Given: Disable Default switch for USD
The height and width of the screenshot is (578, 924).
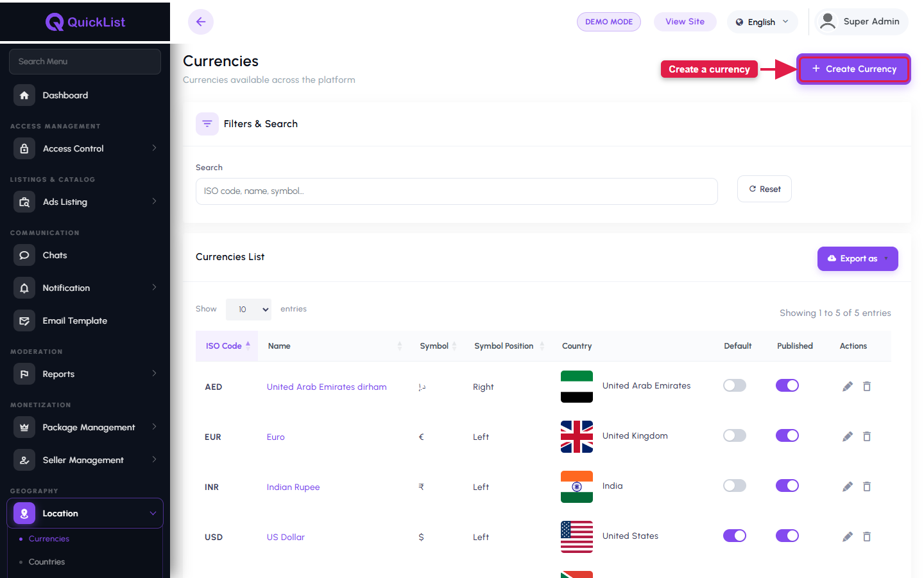Looking at the screenshot, I should (x=735, y=536).
